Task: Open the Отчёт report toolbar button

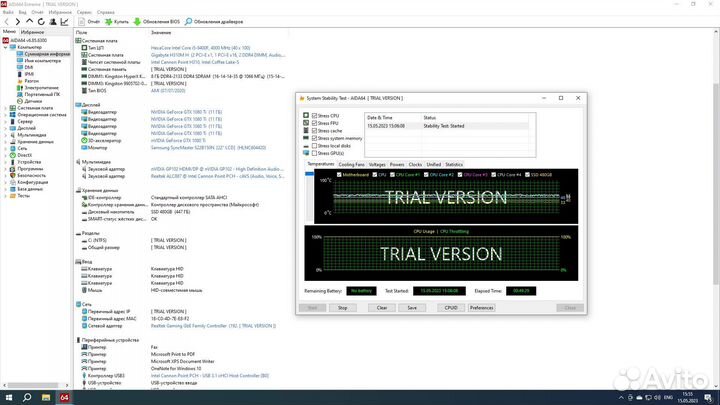Action: tap(89, 22)
